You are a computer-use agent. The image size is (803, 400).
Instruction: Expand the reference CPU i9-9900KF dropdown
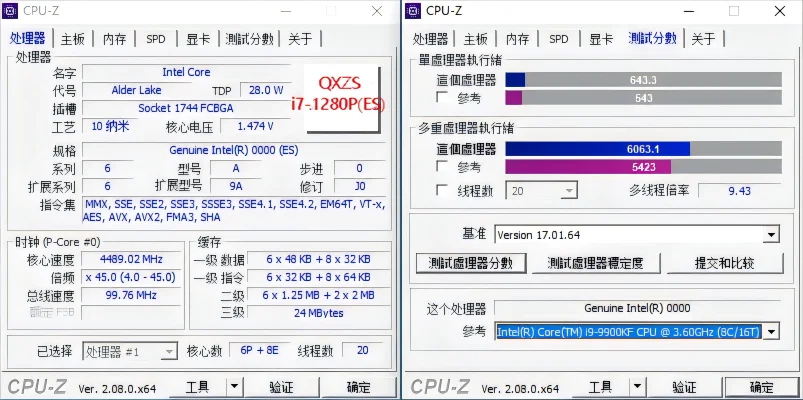click(x=771, y=332)
